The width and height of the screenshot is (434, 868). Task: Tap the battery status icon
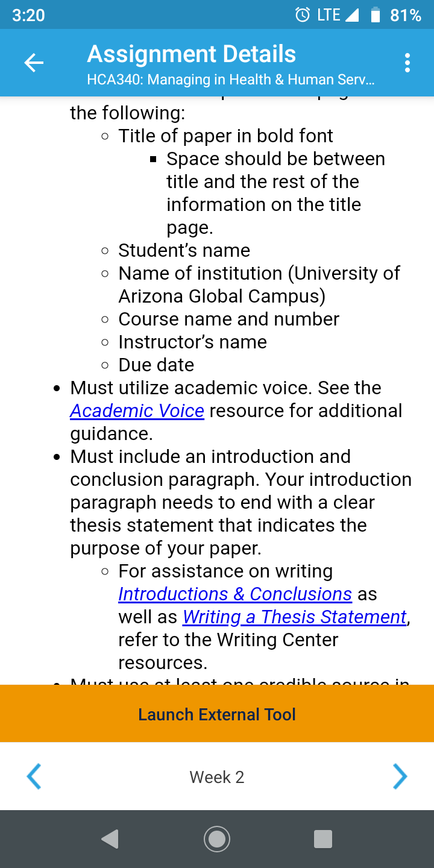tap(375, 15)
